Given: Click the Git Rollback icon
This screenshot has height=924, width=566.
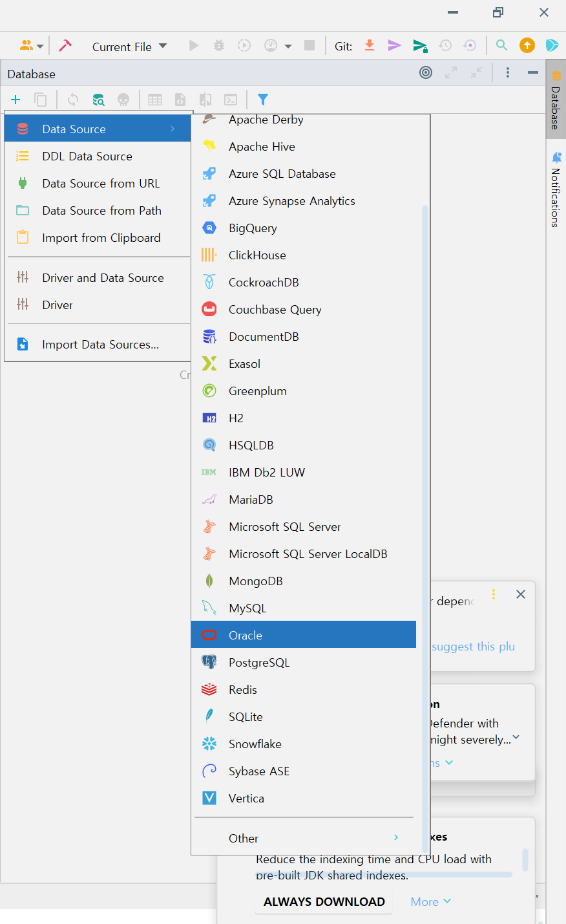Looking at the screenshot, I should tap(470, 46).
